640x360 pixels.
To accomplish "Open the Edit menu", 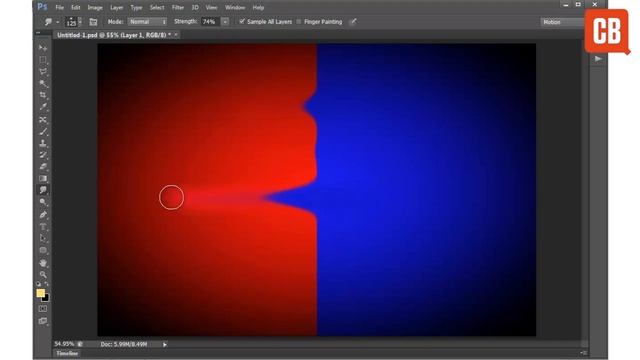I will 76,7.
